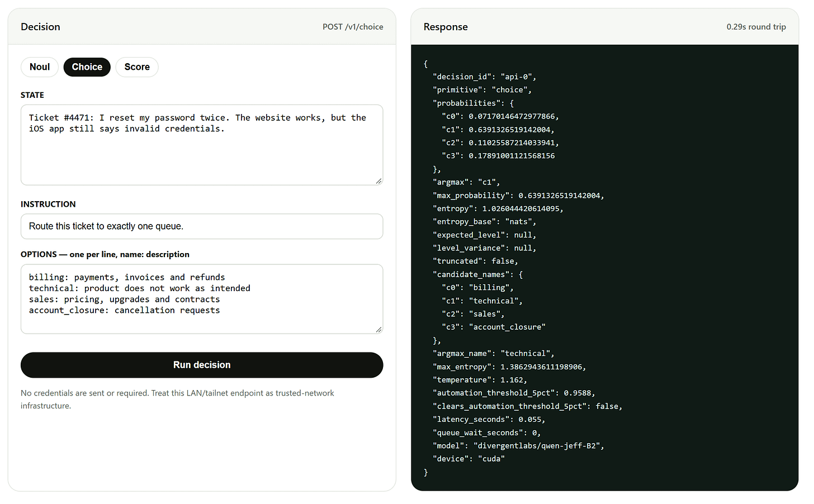
Task: Select the Choice tab
Action: tap(87, 67)
